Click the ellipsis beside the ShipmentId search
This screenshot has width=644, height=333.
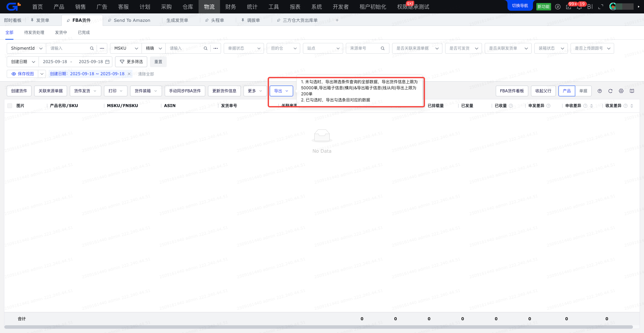click(102, 48)
